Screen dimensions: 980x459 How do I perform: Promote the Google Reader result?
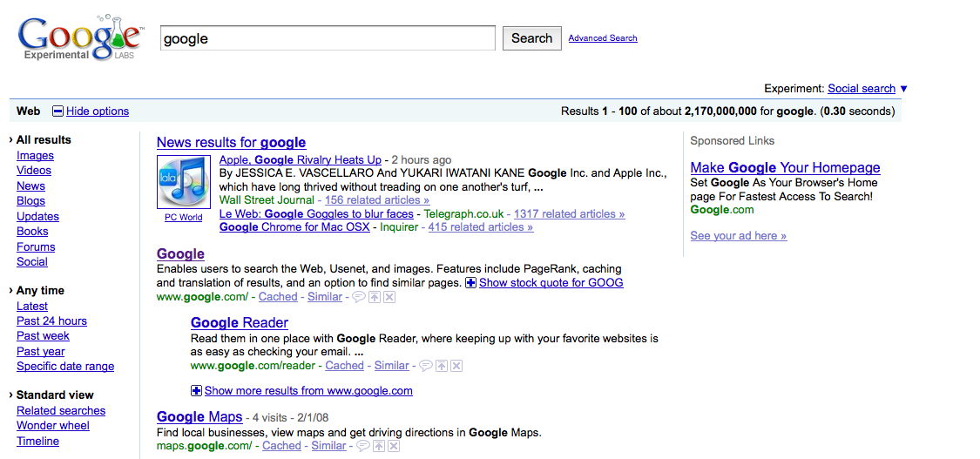point(442,366)
